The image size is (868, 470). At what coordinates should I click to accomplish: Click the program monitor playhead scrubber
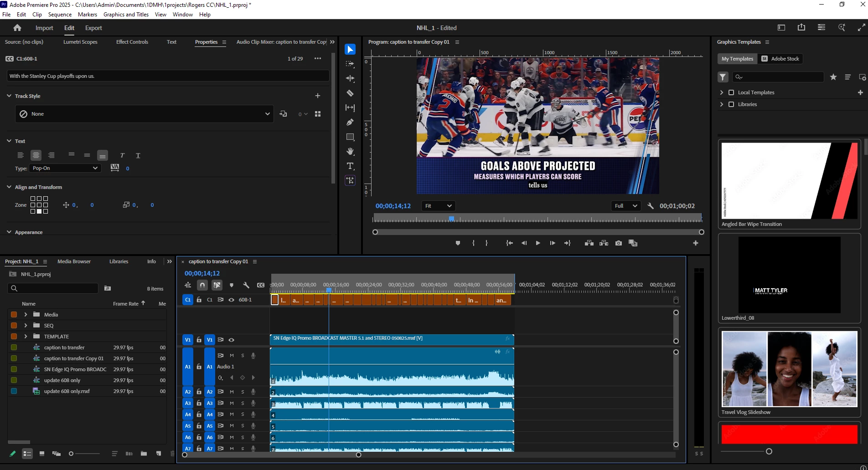click(x=451, y=219)
